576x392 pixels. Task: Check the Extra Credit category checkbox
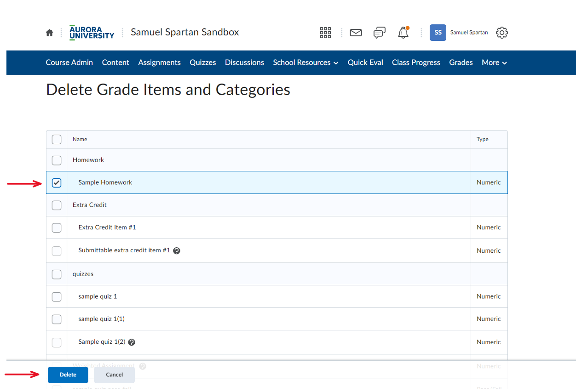pyautogui.click(x=57, y=205)
